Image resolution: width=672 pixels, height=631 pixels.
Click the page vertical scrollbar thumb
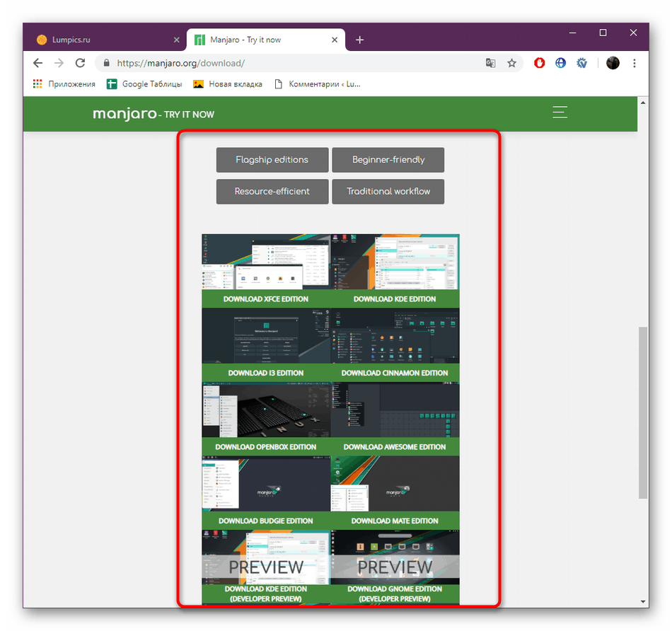(x=643, y=413)
